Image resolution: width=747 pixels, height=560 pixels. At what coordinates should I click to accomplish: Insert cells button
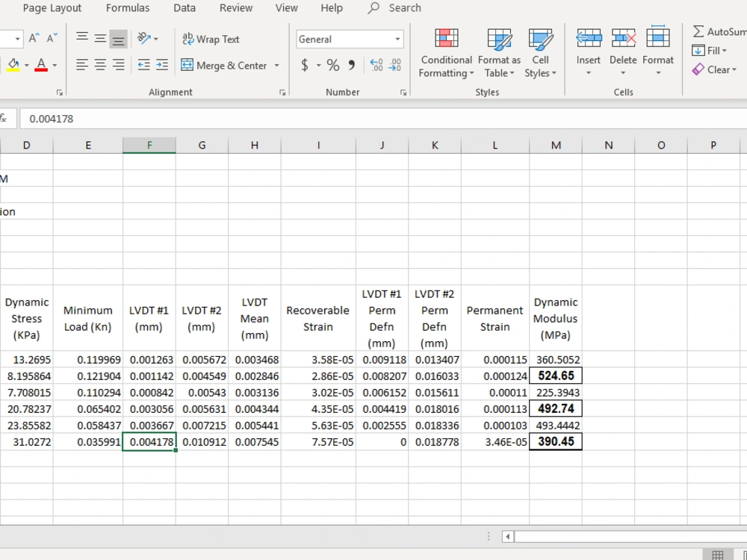(x=589, y=46)
